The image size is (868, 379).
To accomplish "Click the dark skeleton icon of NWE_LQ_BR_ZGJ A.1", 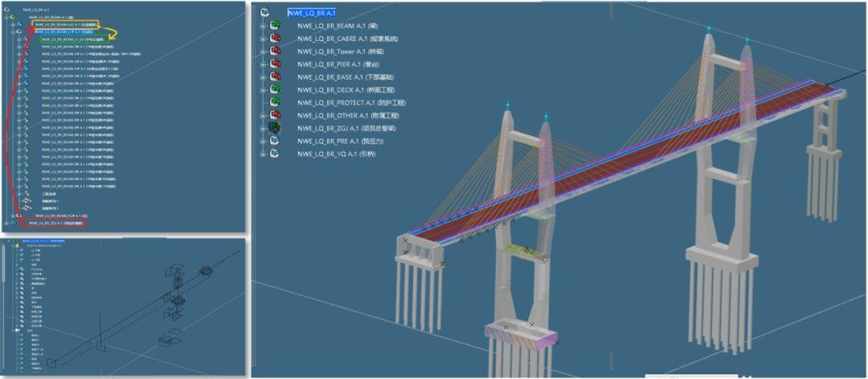I will point(275,128).
